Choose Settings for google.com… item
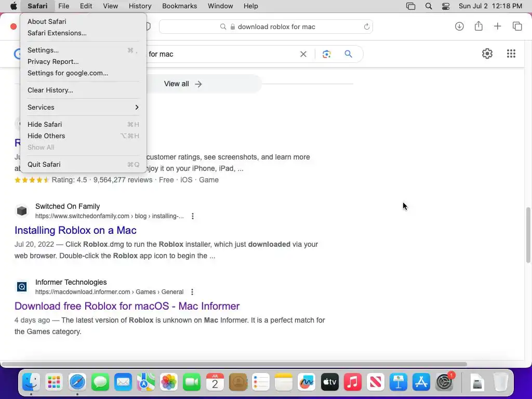This screenshot has width=532, height=399. 83,73
